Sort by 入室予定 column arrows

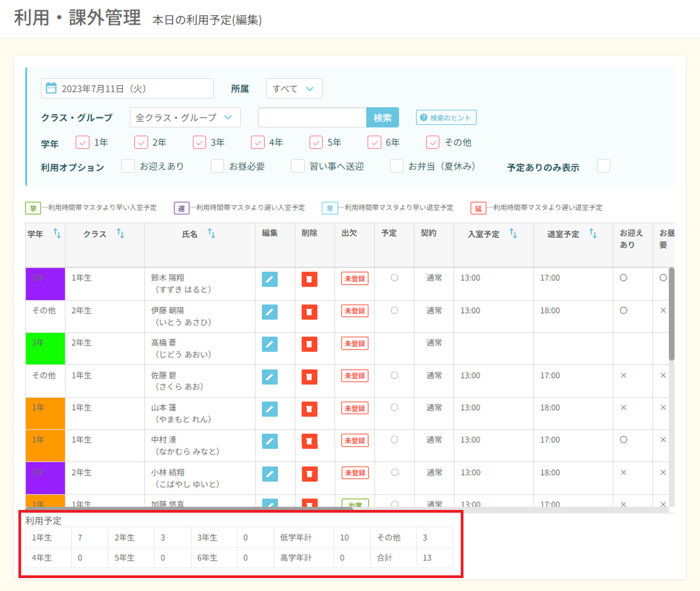513,233
